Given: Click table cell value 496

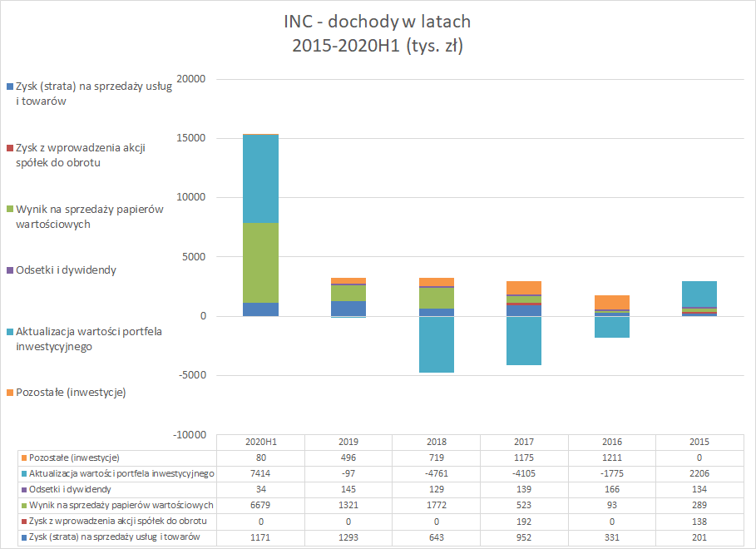Looking at the screenshot, I should (x=348, y=457).
